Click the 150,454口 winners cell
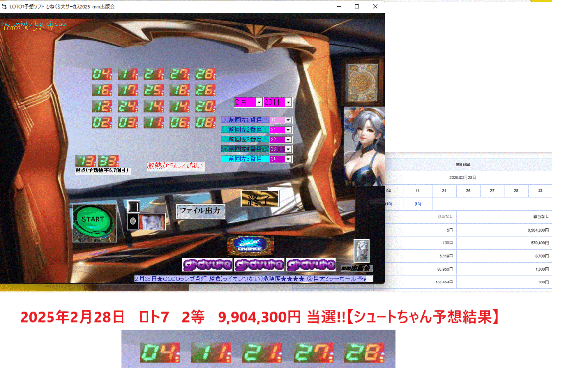588x376 pixels. click(x=420, y=282)
